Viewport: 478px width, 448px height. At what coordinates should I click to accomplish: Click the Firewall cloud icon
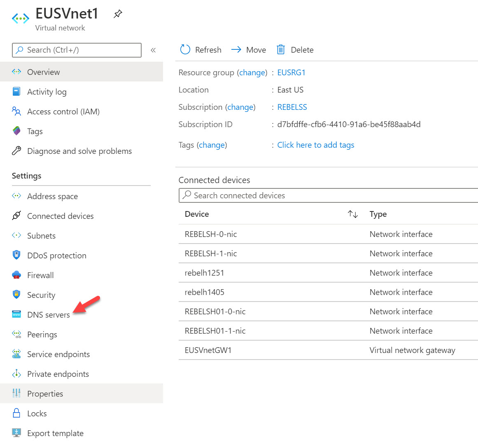point(16,275)
